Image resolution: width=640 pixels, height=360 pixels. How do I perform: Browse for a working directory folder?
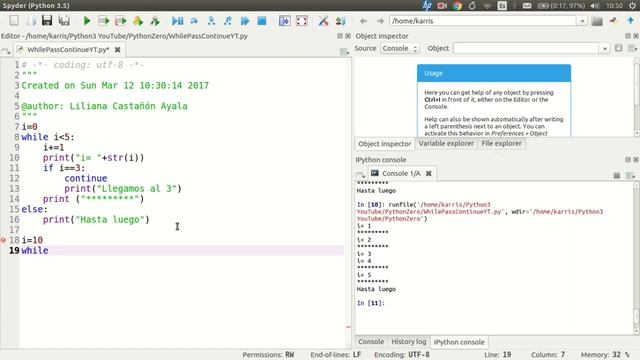(597, 21)
